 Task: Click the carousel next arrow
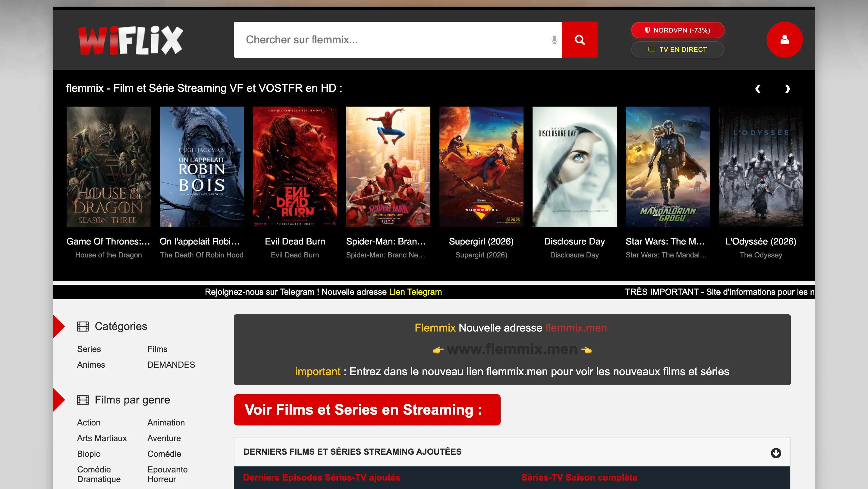pyautogui.click(x=788, y=89)
